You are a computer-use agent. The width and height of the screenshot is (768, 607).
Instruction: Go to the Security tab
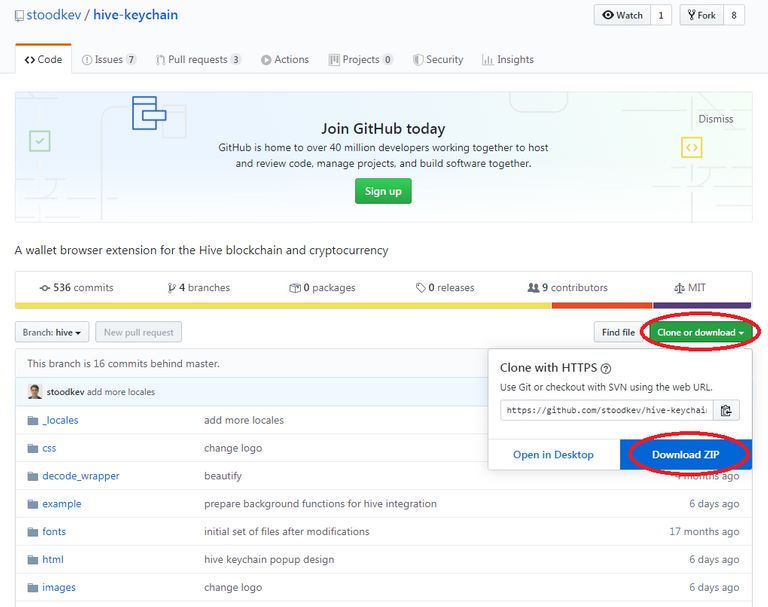point(438,59)
